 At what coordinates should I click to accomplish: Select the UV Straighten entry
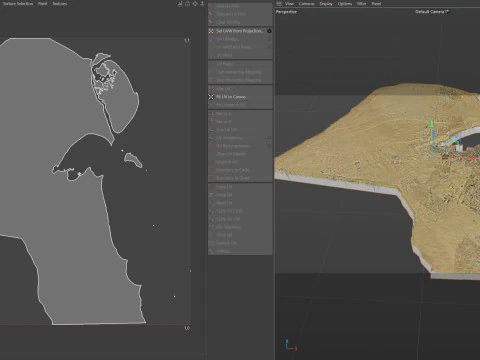click(240, 138)
